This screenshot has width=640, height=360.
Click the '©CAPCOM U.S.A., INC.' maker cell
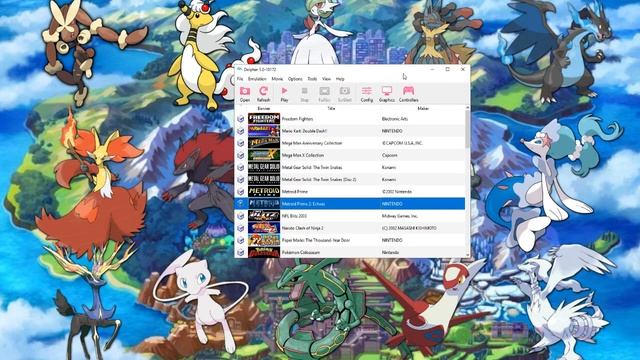(x=402, y=143)
